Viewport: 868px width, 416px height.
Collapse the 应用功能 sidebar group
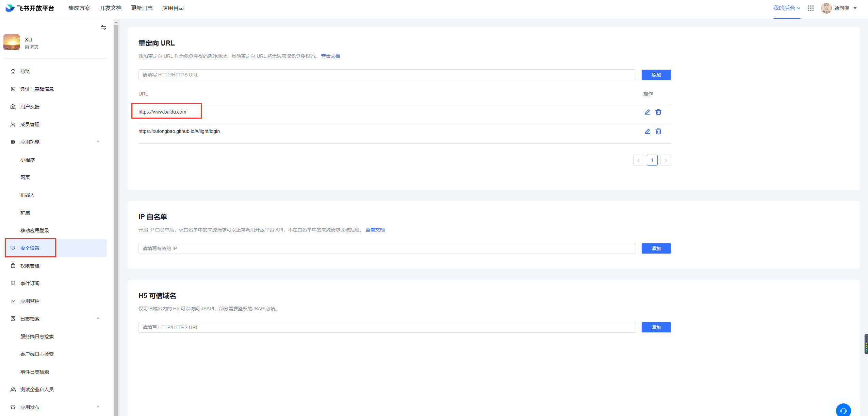pos(98,142)
